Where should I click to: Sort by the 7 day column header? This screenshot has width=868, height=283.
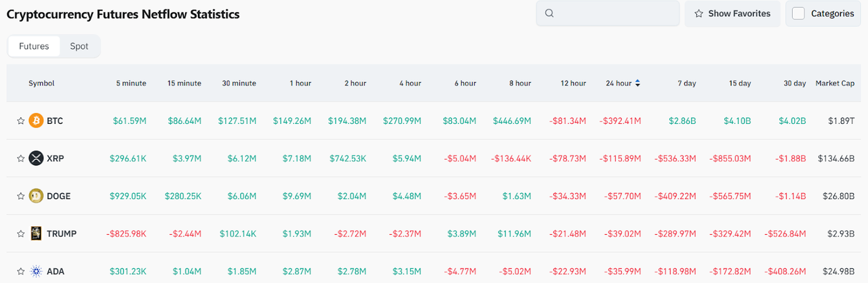tap(686, 83)
